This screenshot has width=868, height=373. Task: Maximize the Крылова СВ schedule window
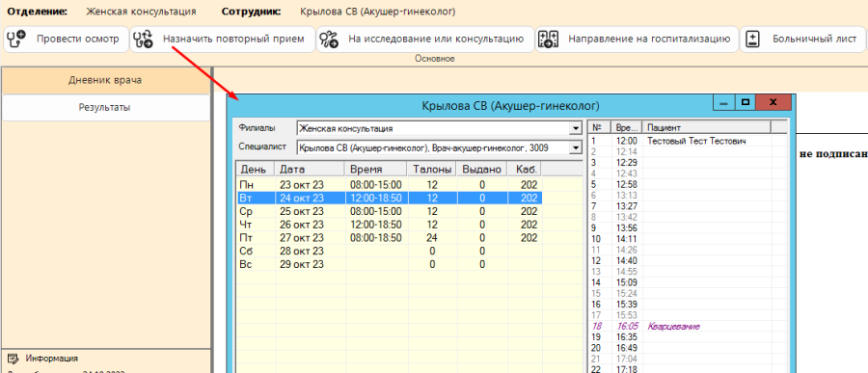[x=746, y=102]
